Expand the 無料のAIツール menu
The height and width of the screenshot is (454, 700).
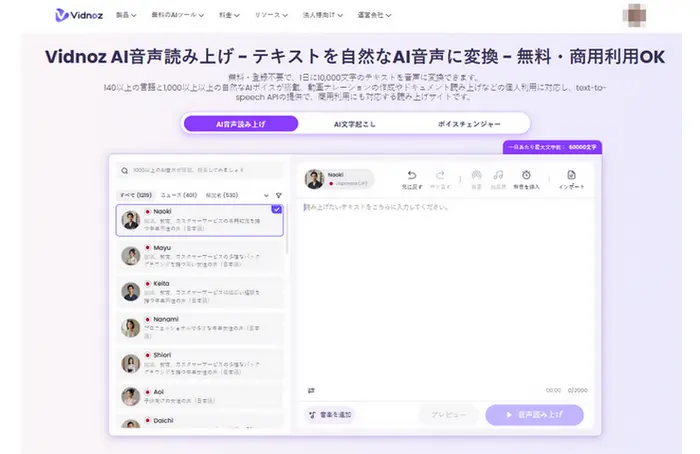[178, 15]
